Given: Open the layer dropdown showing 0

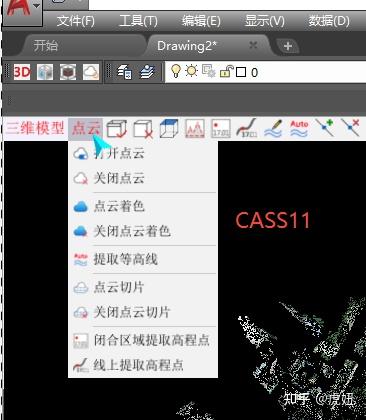Looking at the screenshot, I should tap(265, 72).
